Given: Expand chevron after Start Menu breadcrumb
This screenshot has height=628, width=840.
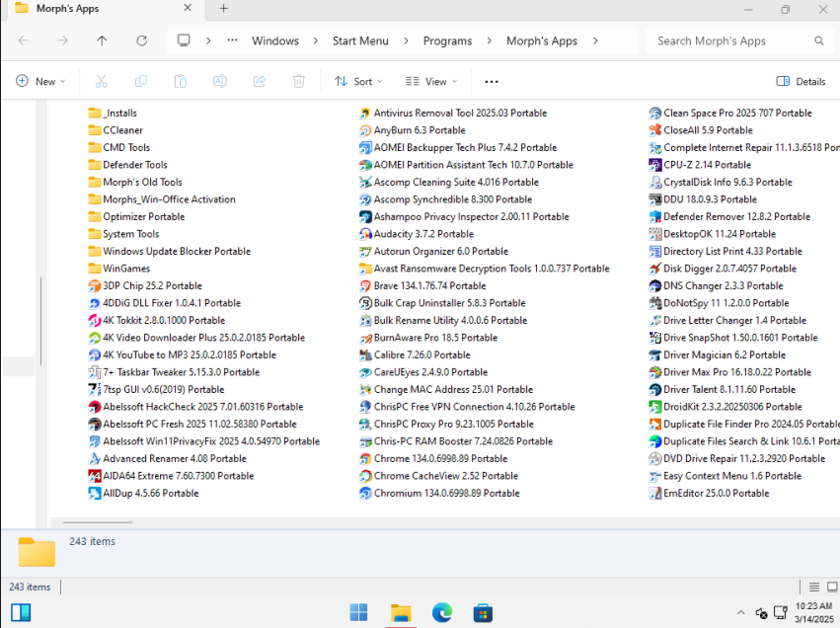Looking at the screenshot, I should pos(406,40).
